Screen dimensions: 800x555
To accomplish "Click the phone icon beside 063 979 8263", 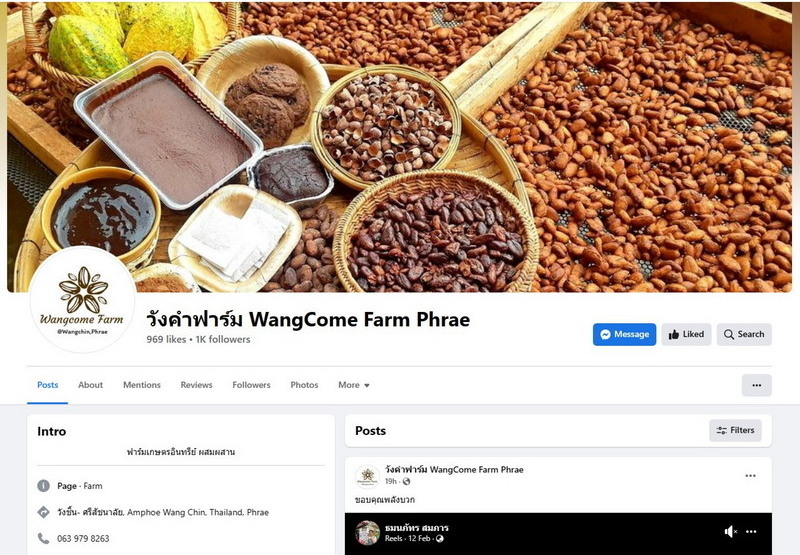I will point(44,538).
